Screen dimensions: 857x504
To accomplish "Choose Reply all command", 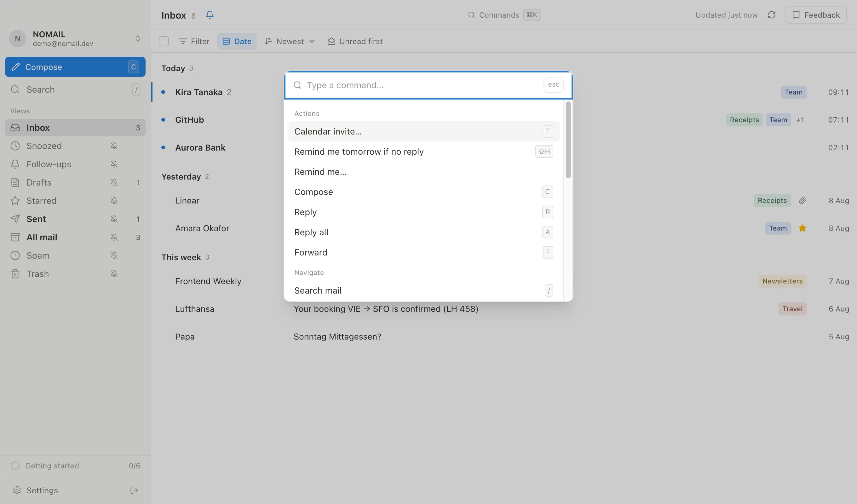I will [423, 232].
